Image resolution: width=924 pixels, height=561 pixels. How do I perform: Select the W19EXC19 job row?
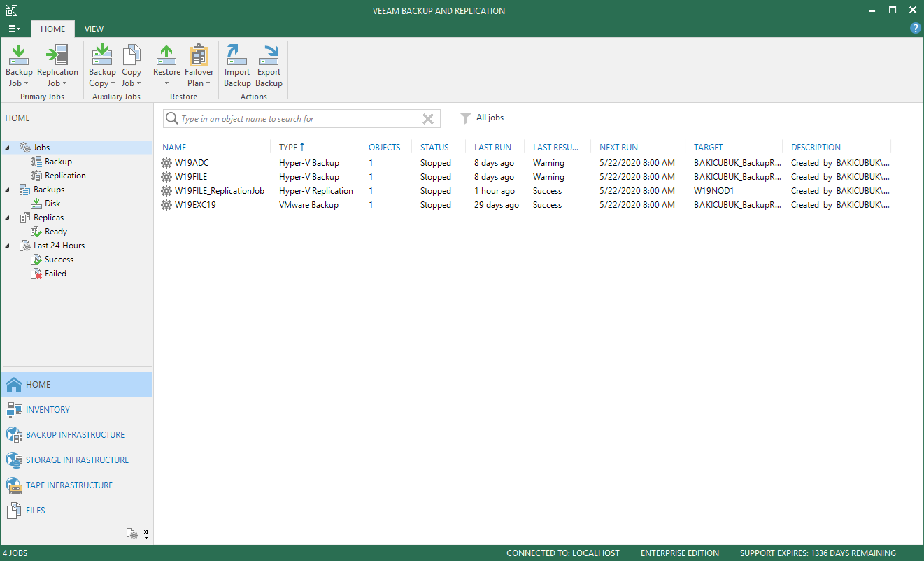tap(526, 205)
